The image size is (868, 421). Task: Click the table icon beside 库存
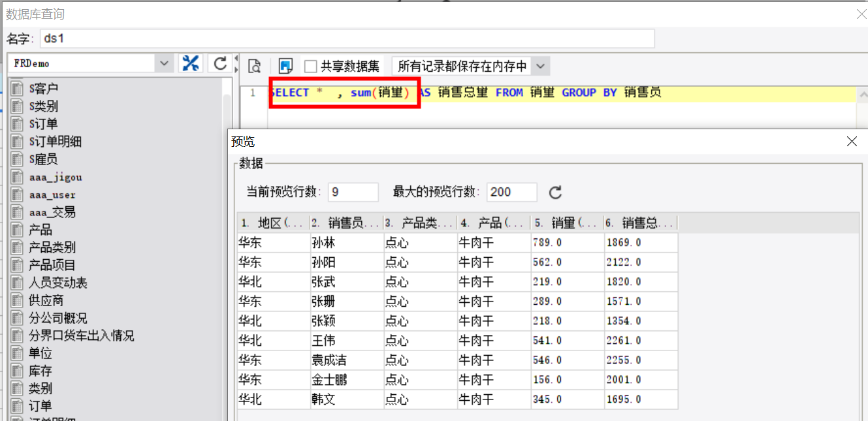click(x=18, y=370)
